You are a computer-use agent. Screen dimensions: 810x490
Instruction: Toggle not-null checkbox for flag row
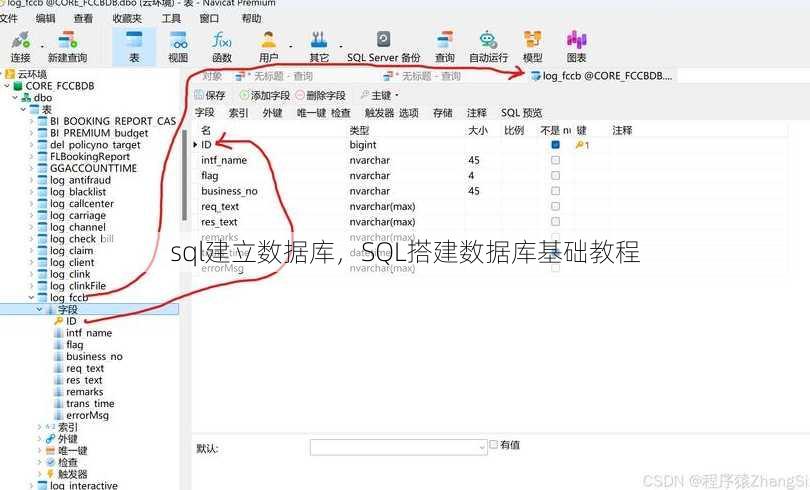pyautogui.click(x=555, y=176)
